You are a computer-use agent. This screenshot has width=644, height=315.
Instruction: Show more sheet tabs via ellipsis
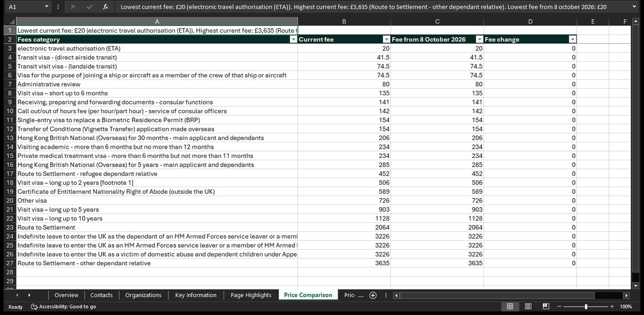(361, 295)
